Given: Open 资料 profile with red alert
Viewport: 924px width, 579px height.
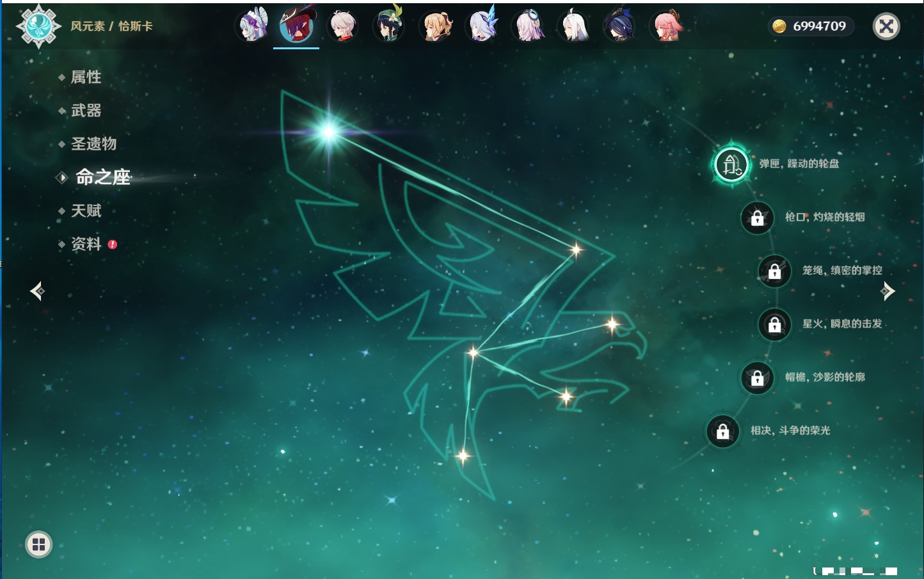Looking at the screenshot, I should coord(86,244).
